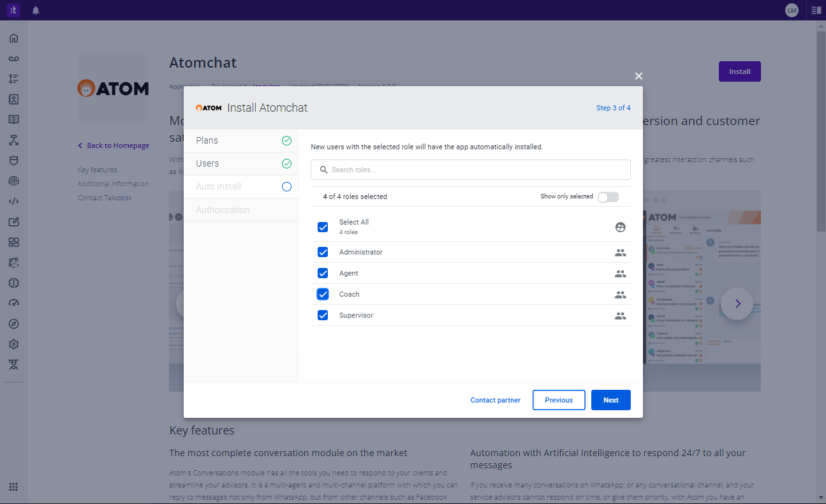Image resolution: width=826 pixels, height=504 pixels.
Task: Open the voicemail icon in sidebar
Action: click(x=13, y=59)
